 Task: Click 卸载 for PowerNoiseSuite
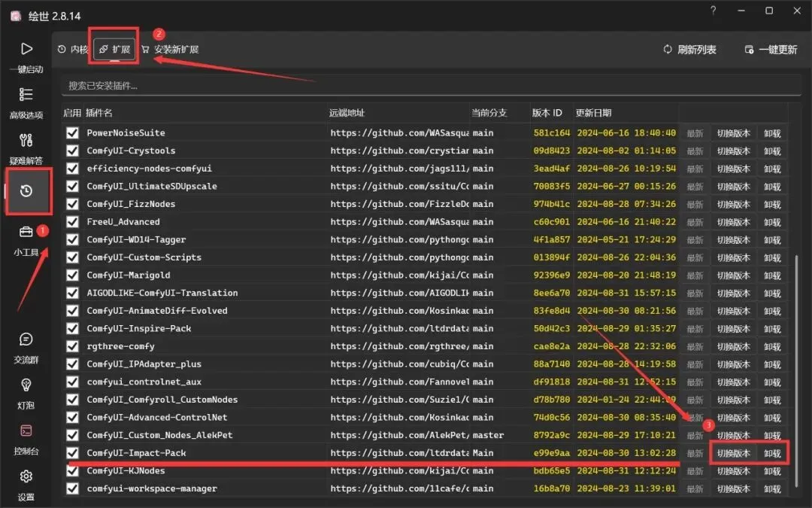pyautogui.click(x=772, y=133)
